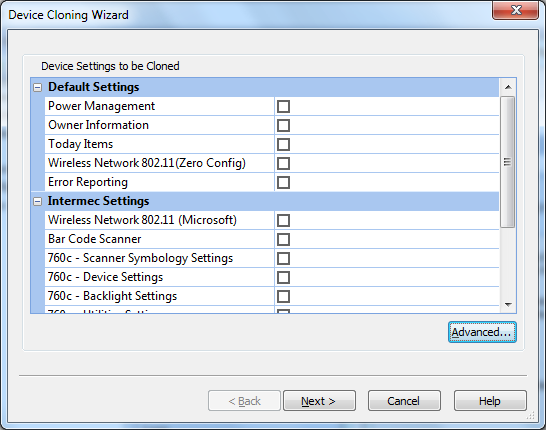Image resolution: width=546 pixels, height=430 pixels.
Task: Select the Bar Code Scanner row label
Action: [94, 239]
